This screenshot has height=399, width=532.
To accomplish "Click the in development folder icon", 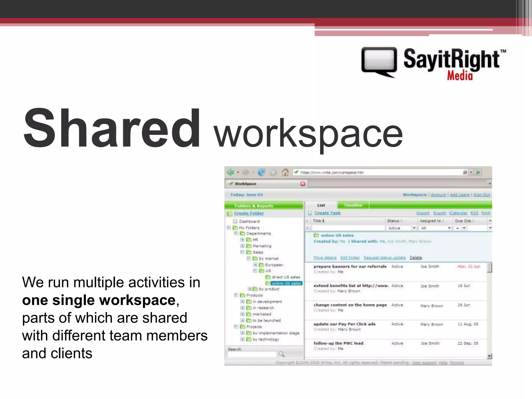I will [x=249, y=302].
